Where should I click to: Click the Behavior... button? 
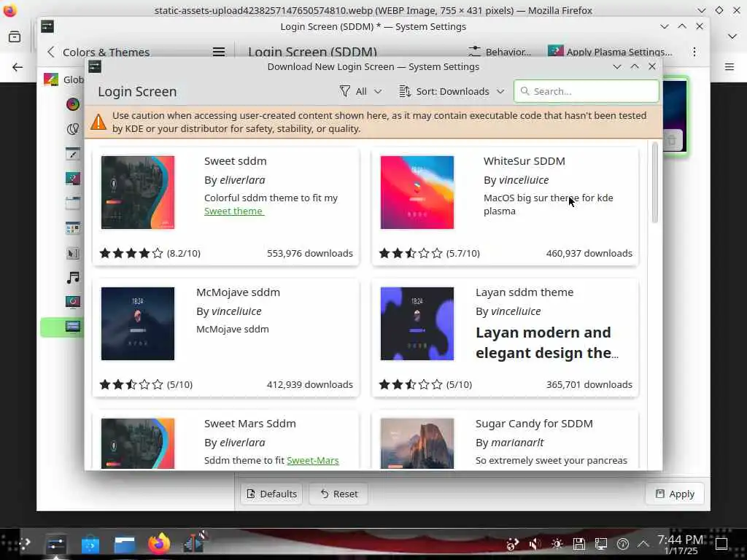point(500,52)
